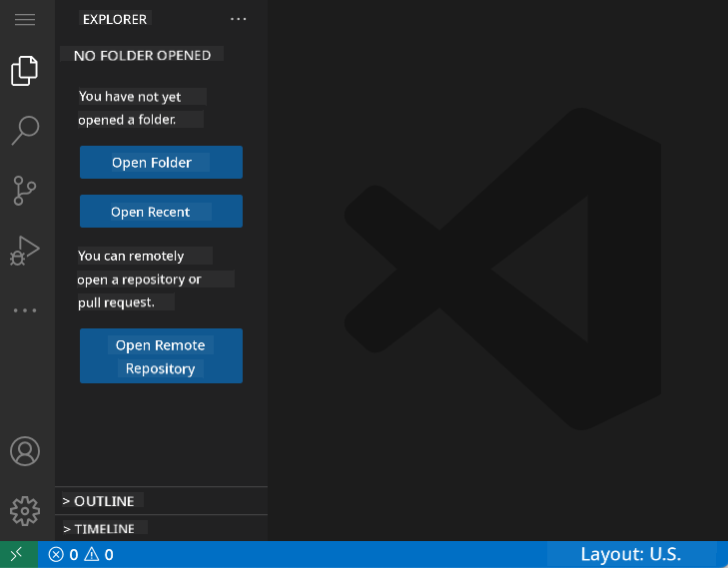Open the Source Control view
This screenshot has height=568, width=728.
[x=25, y=190]
